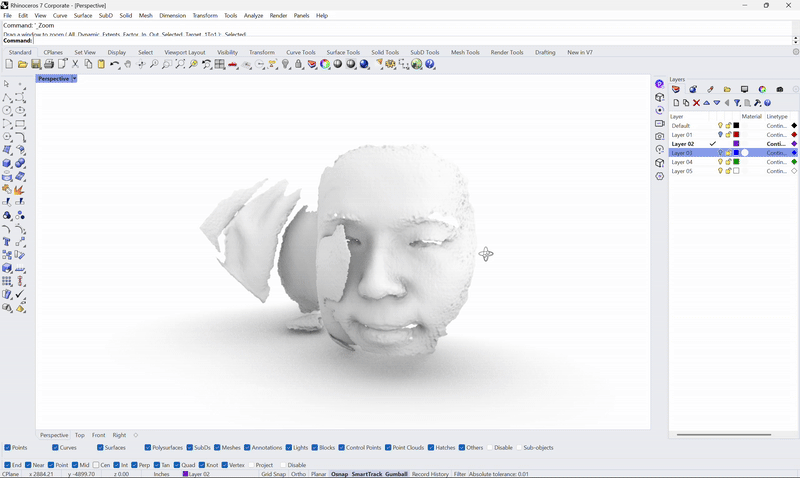Viewport: 800px width, 478px height.
Task: Open the Layer 02 status bar layer selector
Action: tap(196, 474)
